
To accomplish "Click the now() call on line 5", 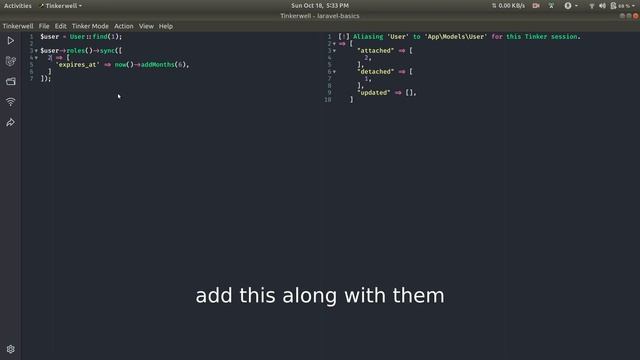I will coord(124,64).
